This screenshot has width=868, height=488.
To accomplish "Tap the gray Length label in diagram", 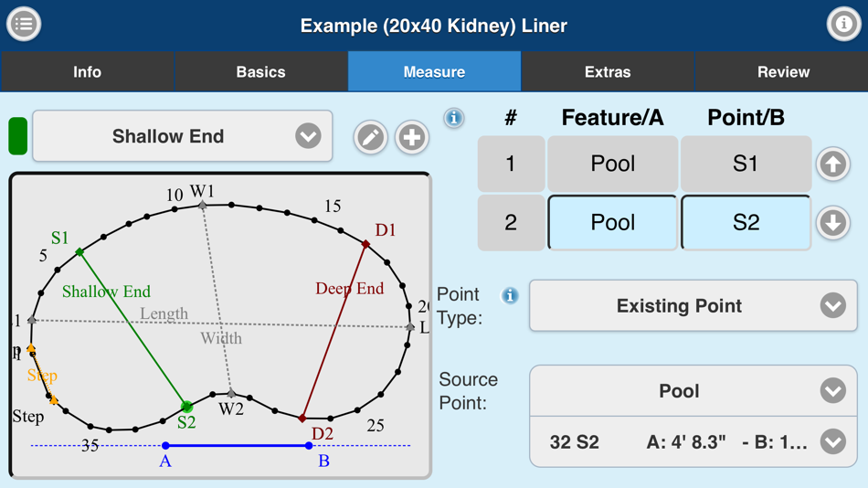I will point(164,313).
